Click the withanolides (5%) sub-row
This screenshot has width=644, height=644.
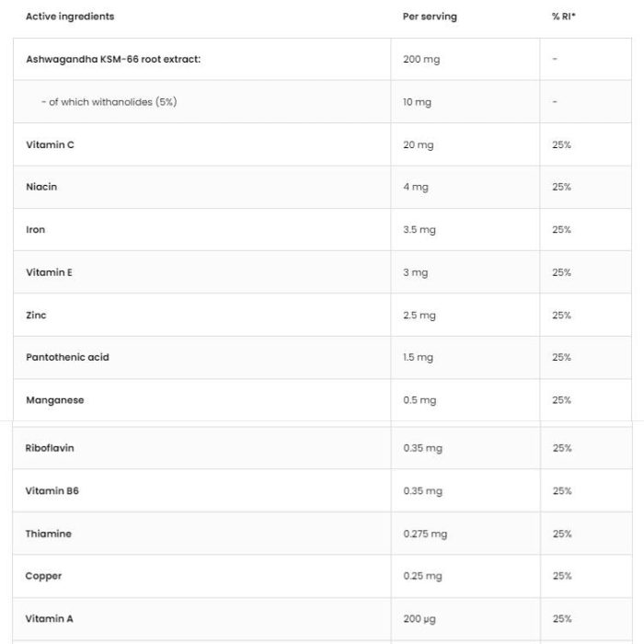click(322, 102)
